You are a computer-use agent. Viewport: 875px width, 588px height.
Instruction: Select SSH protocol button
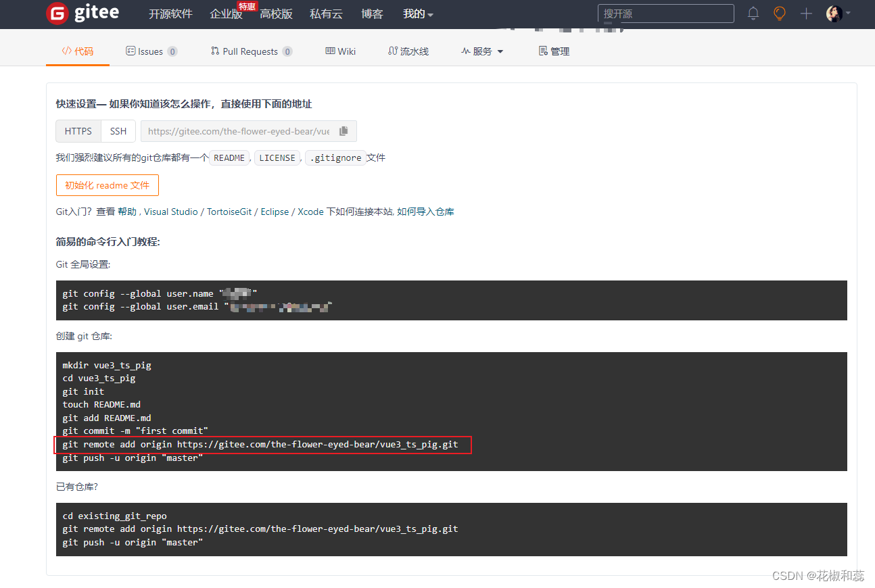coord(118,131)
